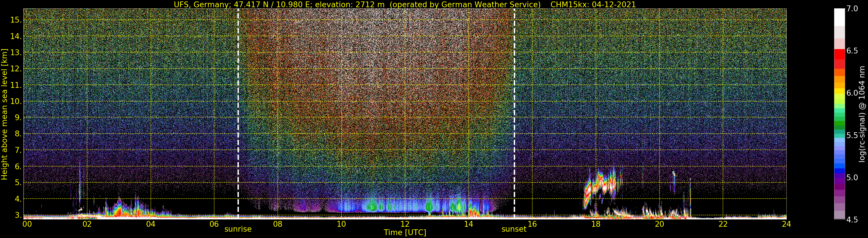This screenshot has width=868, height=238.
Task: Click the '18' time axis tick label
Action: coord(596,224)
